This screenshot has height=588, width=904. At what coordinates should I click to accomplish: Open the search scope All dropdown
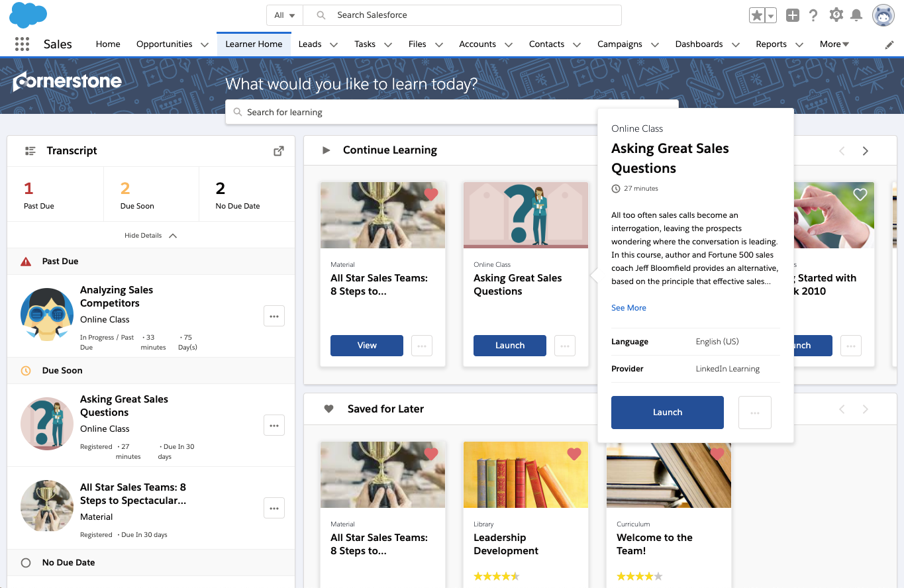pos(285,15)
